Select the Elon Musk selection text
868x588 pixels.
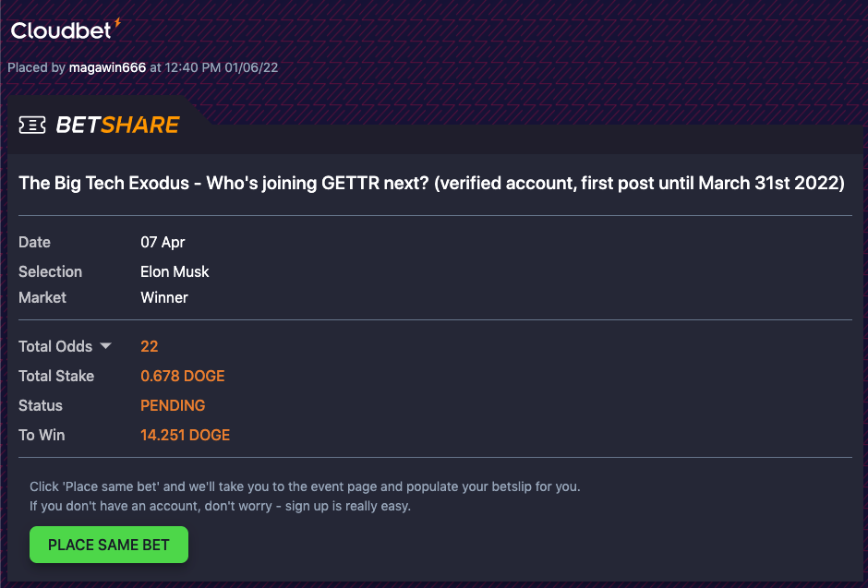point(175,271)
